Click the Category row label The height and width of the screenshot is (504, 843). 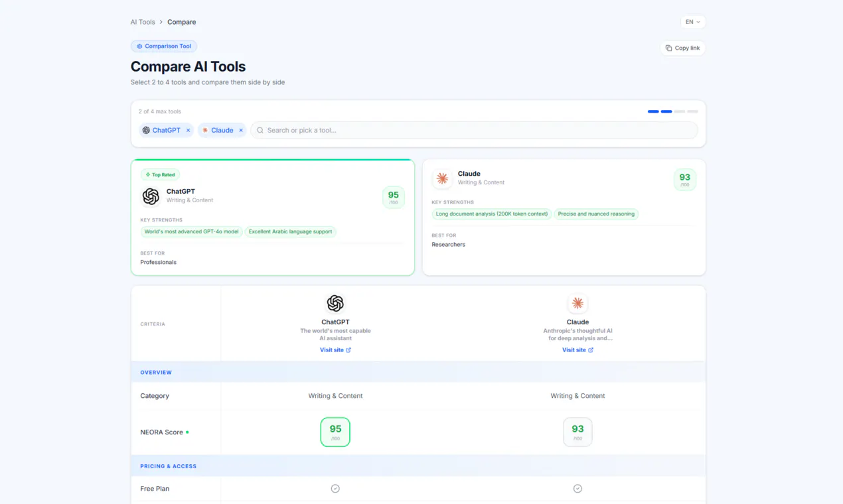[x=155, y=395]
